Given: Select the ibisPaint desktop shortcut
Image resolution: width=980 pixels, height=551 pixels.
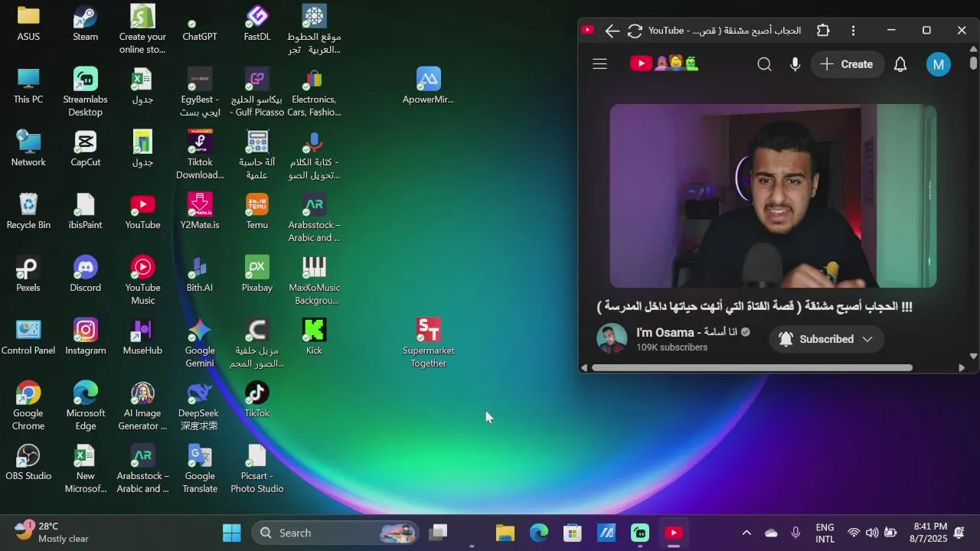Looking at the screenshot, I should point(85,211).
